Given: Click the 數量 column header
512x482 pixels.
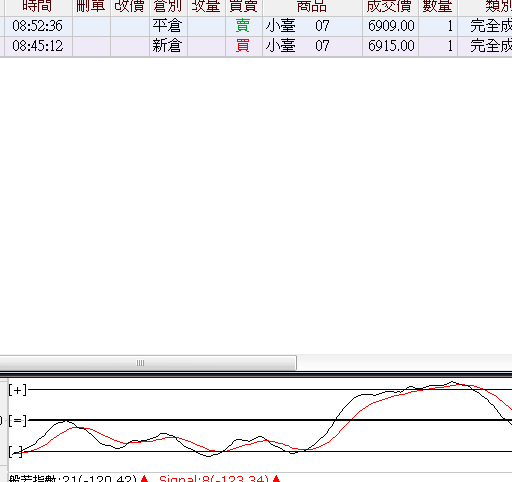Looking at the screenshot, I should pyautogui.click(x=438, y=7).
